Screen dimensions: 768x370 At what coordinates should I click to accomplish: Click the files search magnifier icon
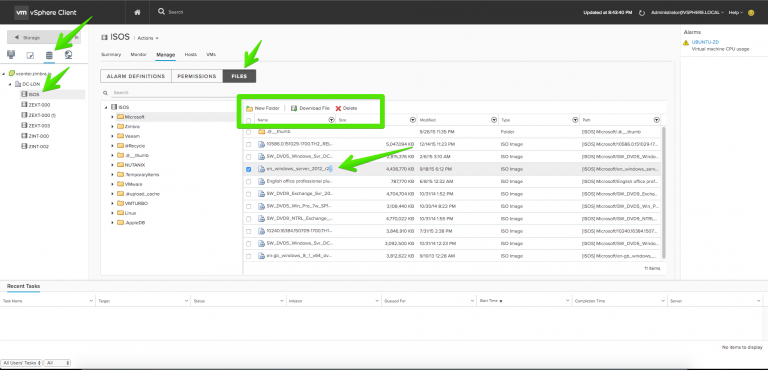coord(105,93)
